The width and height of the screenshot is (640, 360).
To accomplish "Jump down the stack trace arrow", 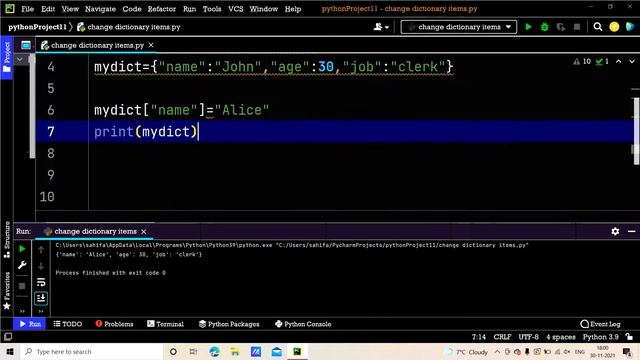I will [41, 266].
